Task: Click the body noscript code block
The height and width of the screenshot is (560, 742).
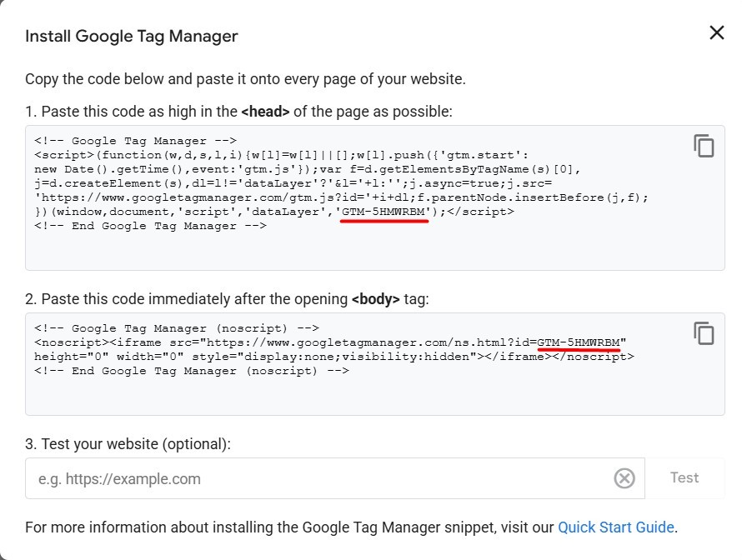Action: coord(375,363)
